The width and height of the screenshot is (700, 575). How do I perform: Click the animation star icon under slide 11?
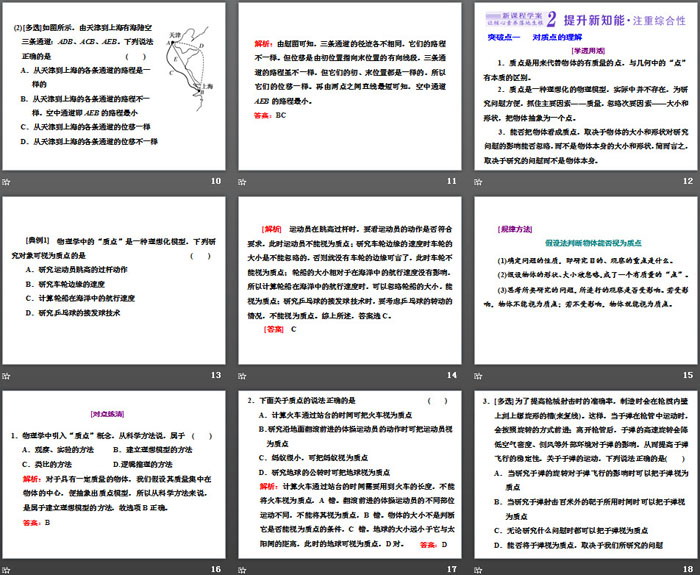point(242,181)
